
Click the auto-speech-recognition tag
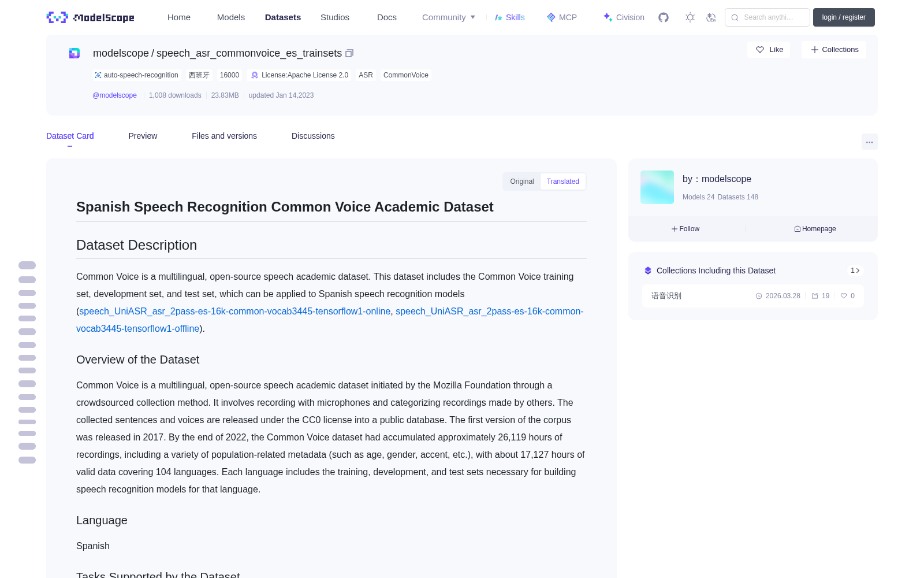tap(136, 75)
